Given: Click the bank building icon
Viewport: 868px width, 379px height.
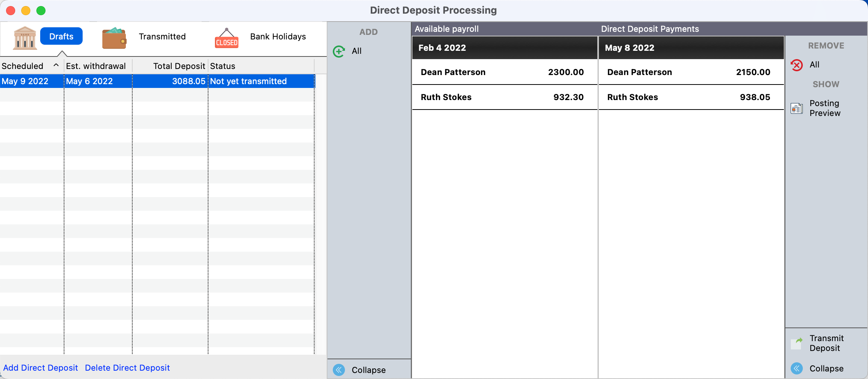Looking at the screenshot, I should click(x=25, y=38).
